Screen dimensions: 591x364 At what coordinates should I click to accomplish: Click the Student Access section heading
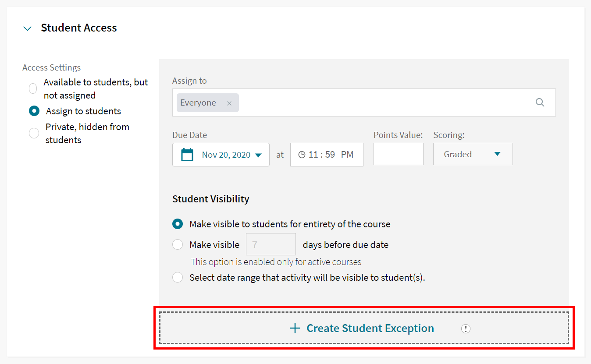pos(78,28)
